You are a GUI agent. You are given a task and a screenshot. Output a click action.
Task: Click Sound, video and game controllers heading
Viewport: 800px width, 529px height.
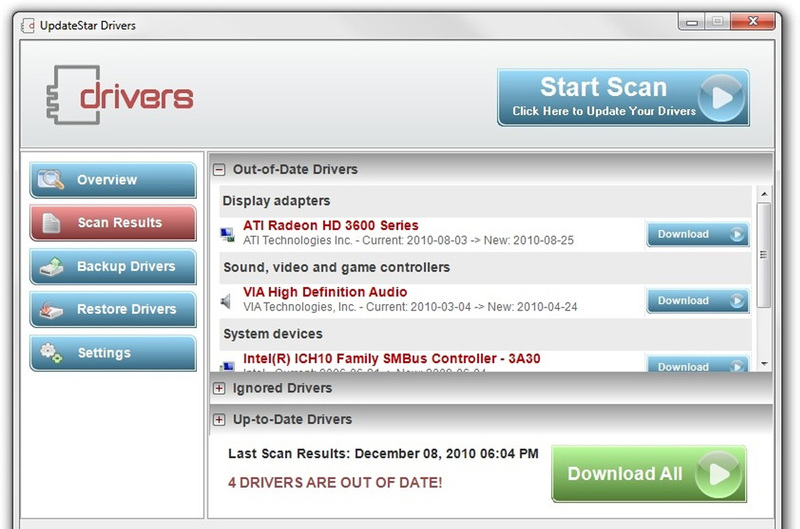click(337, 267)
